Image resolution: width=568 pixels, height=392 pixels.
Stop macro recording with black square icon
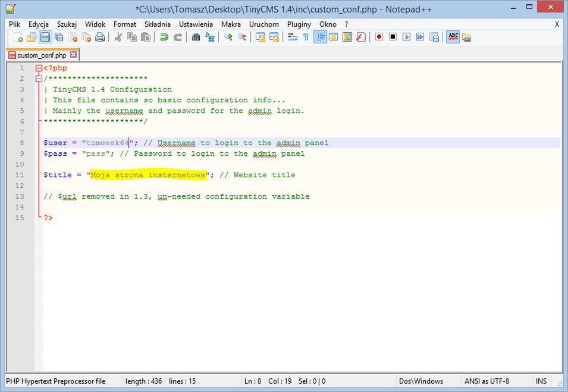[393, 37]
